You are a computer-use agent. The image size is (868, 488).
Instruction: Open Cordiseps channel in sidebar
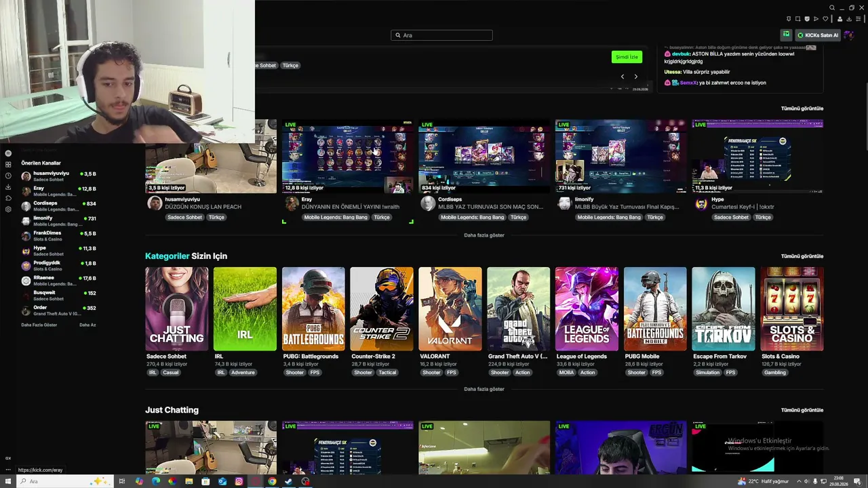(59, 206)
